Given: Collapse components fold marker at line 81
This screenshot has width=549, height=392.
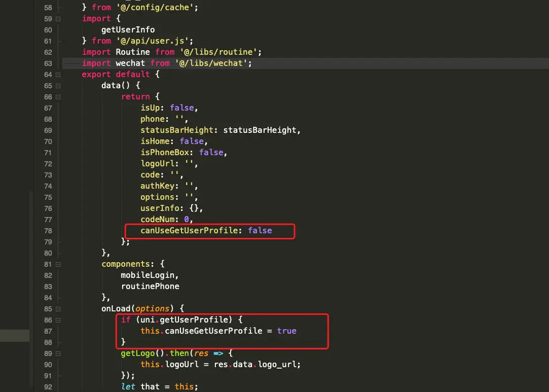Looking at the screenshot, I should pyautogui.click(x=58, y=265).
